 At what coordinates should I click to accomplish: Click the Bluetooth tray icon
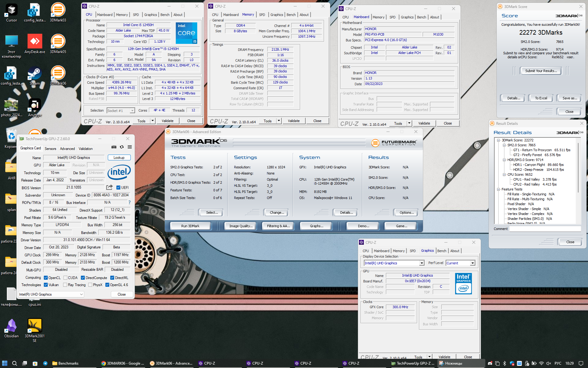click(505, 363)
